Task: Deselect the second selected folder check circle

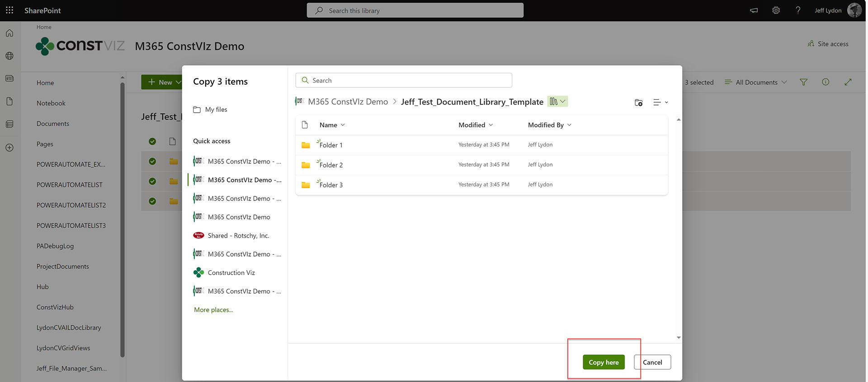Action: point(152,181)
